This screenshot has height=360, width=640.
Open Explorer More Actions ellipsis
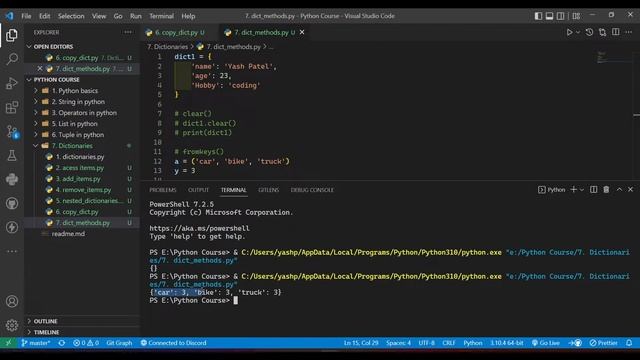[x=128, y=32]
